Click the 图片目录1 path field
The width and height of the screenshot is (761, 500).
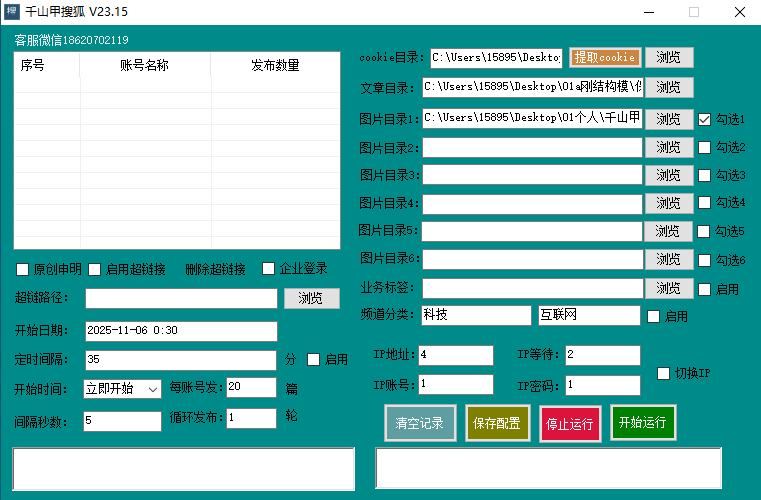click(x=532, y=118)
